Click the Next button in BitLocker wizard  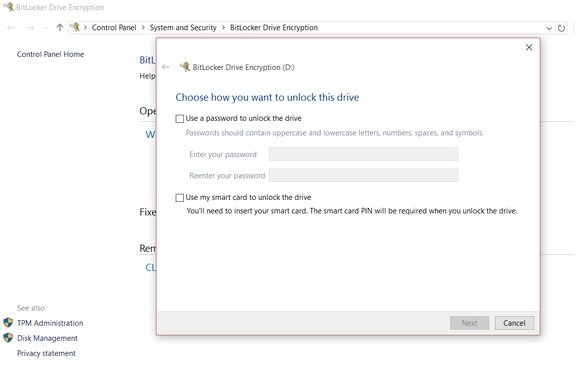(469, 323)
